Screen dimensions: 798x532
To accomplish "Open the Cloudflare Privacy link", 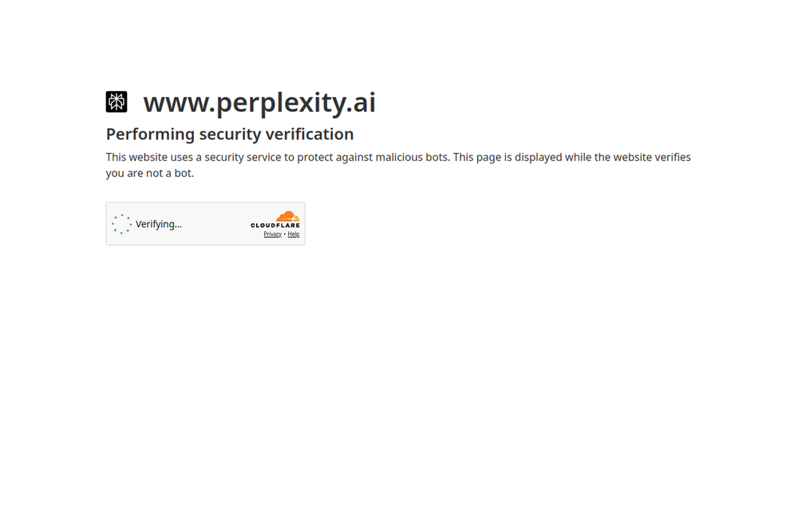I will tap(272, 234).
